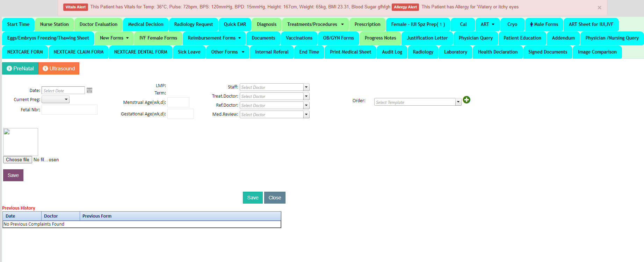Image resolution: width=644 pixels, height=262 pixels.
Task: Open the Order template dropdown
Action: click(458, 102)
